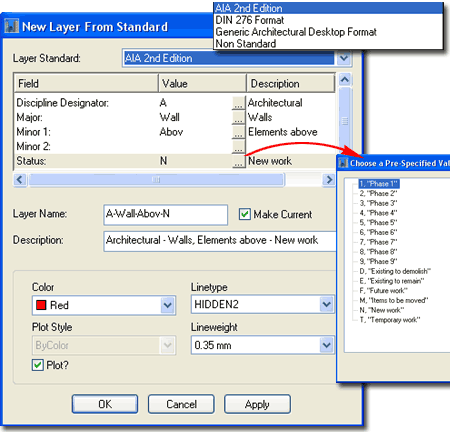Image resolution: width=450 pixels, height=432 pixels.
Task: Click the table's vertical scrollbar thumb
Action: coord(345,121)
